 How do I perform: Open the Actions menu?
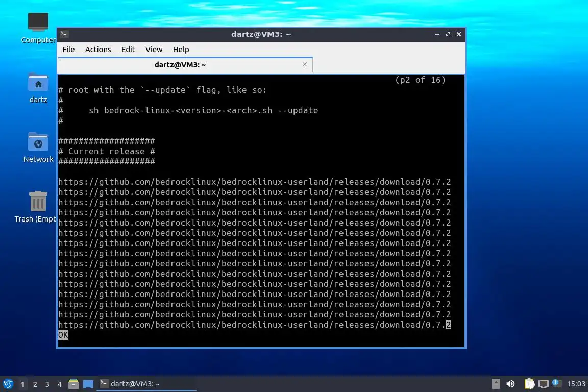point(98,50)
